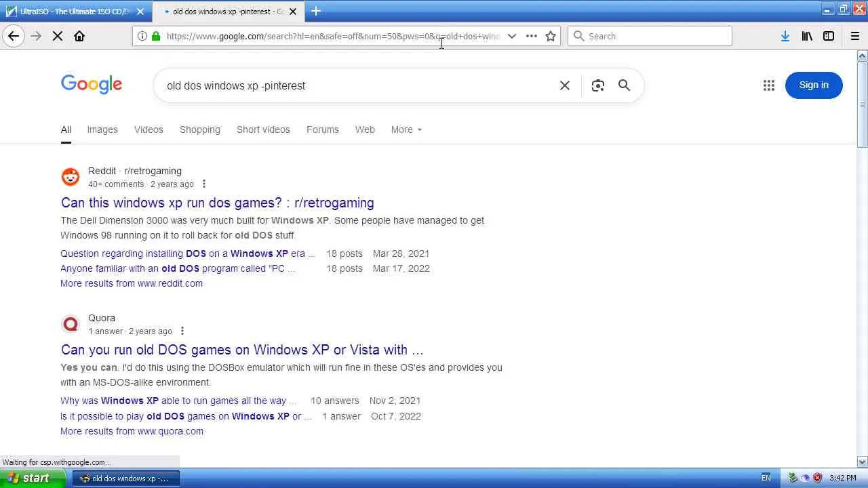Open 'Can you run old DOS games' Quora result
Viewport: 868px width, 488px height.
click(242, 350)
